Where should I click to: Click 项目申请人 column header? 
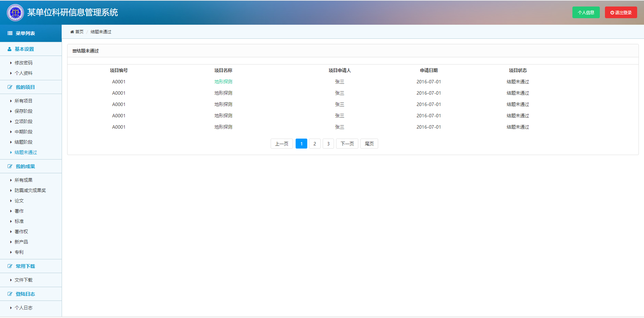coord(340,70)
